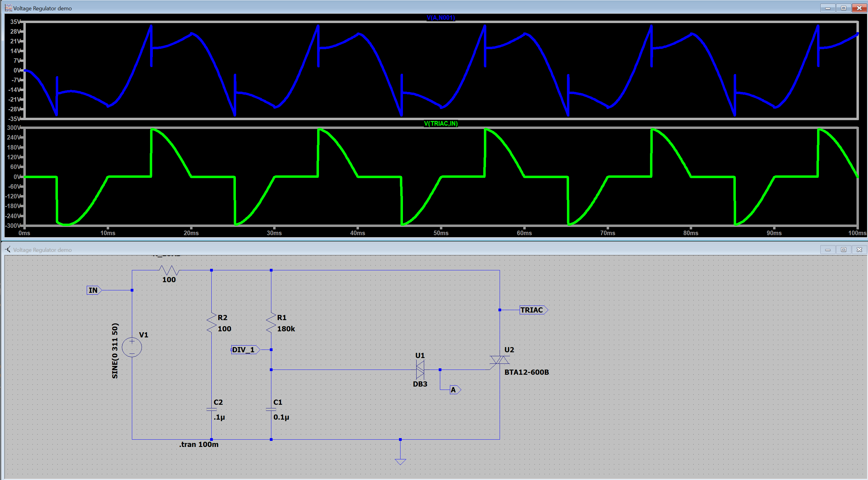
Task: Select capacitor C1 symbol
Action: pos(271,410)
